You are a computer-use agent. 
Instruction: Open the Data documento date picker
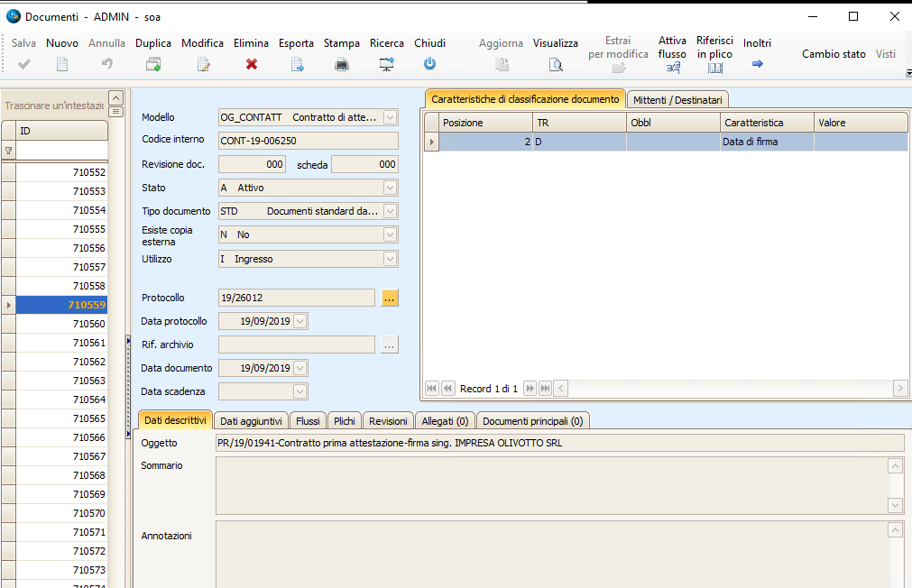300,368
